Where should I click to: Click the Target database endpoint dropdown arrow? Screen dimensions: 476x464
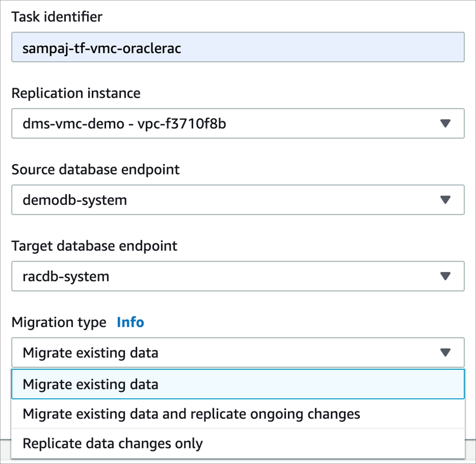[445, 276]
